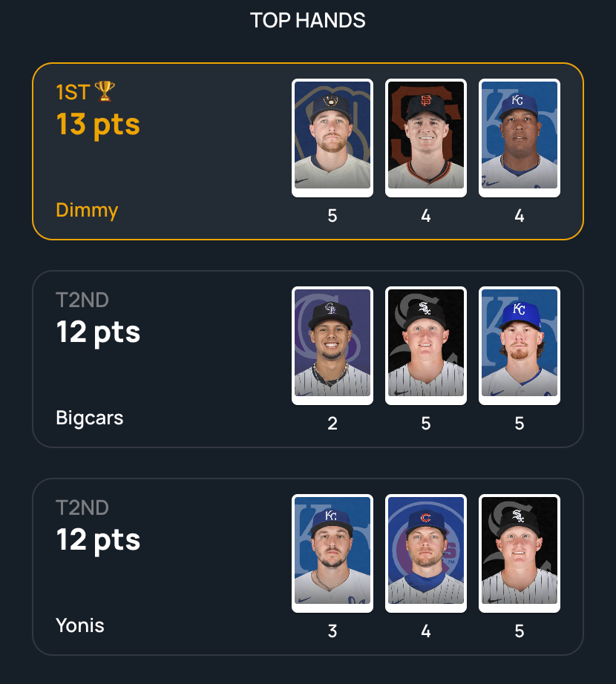Viewport: 616px width, 684px height.
Task: Open White Sox card in Bigcars' hand
Action: coord(426,346)
